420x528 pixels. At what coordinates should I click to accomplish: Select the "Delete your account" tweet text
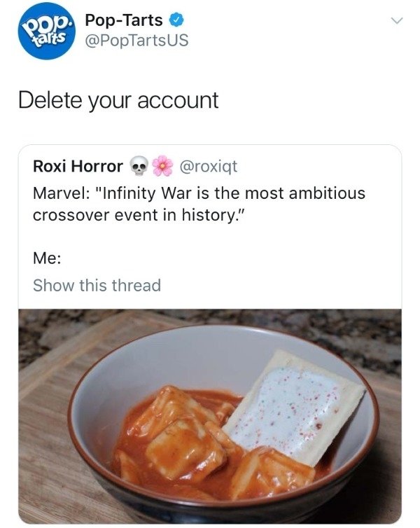[118, 100]
